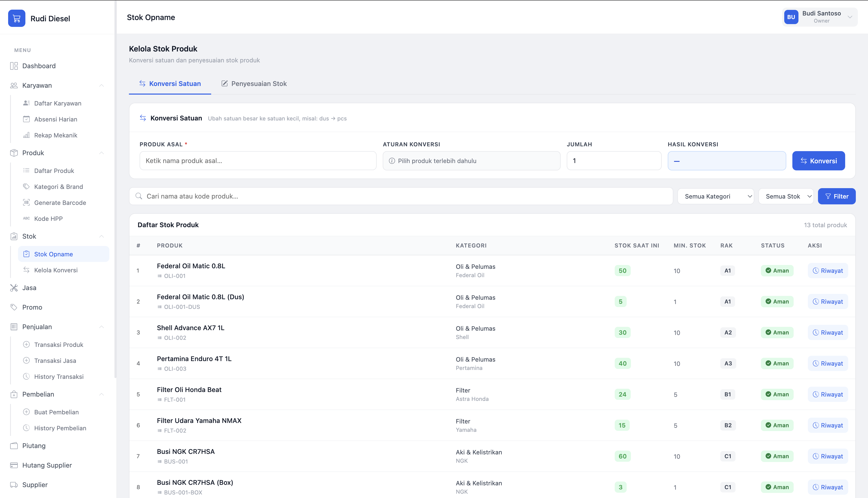
Task: Focus the Produk Asal input field
Action: pos(258,161)
